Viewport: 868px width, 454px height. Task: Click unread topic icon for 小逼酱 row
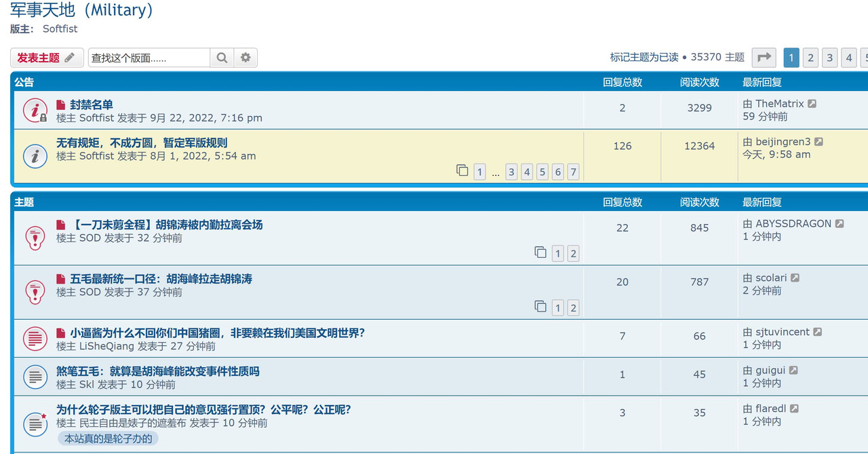click(35, 338)
